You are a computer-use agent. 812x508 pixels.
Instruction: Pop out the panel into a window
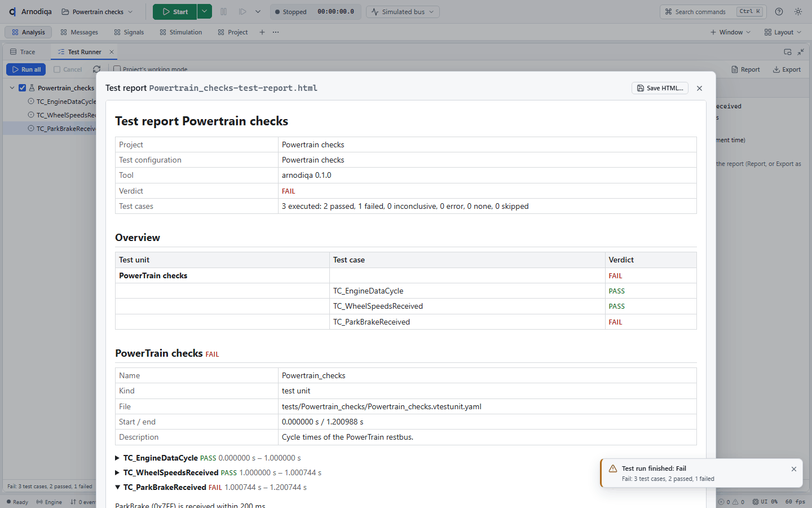(788, 52)
